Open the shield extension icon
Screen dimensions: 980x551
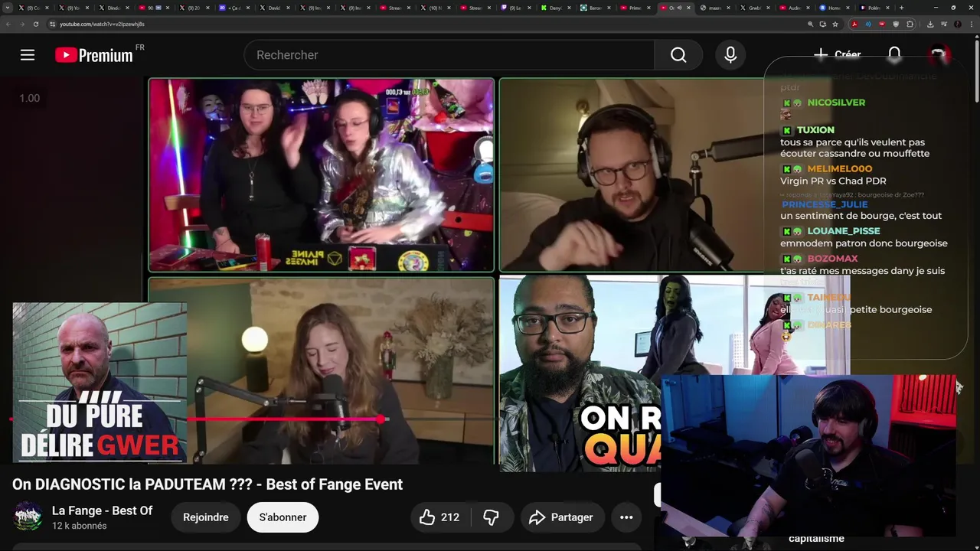point(896,24)
